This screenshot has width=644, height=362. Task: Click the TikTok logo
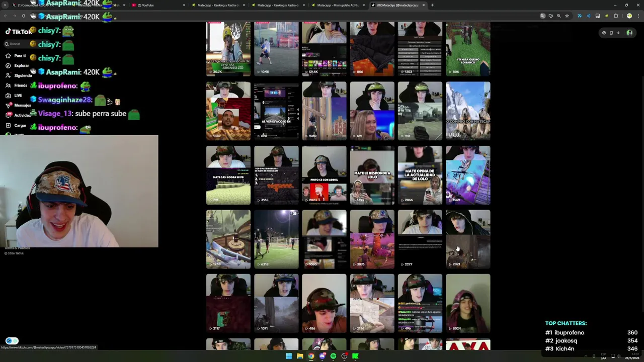point(18,32)
